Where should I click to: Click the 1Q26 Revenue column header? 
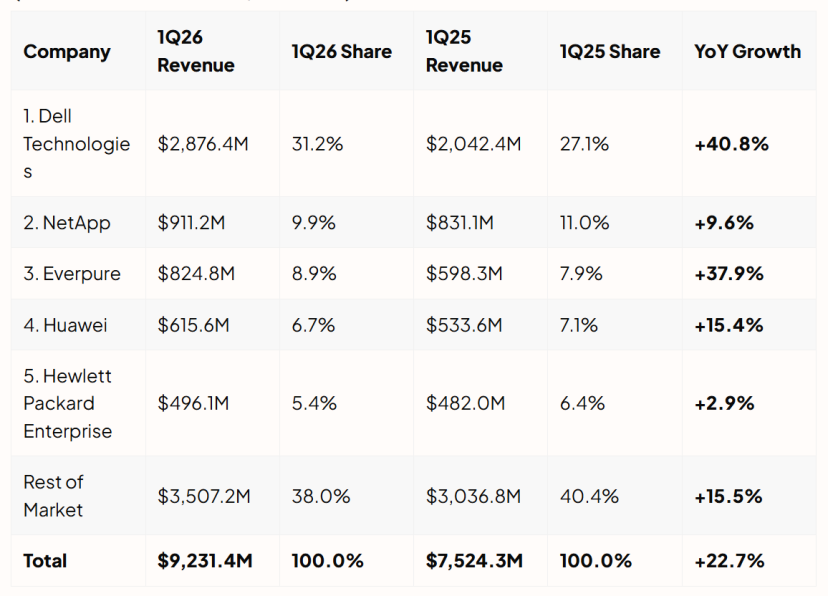click(196, 51)
